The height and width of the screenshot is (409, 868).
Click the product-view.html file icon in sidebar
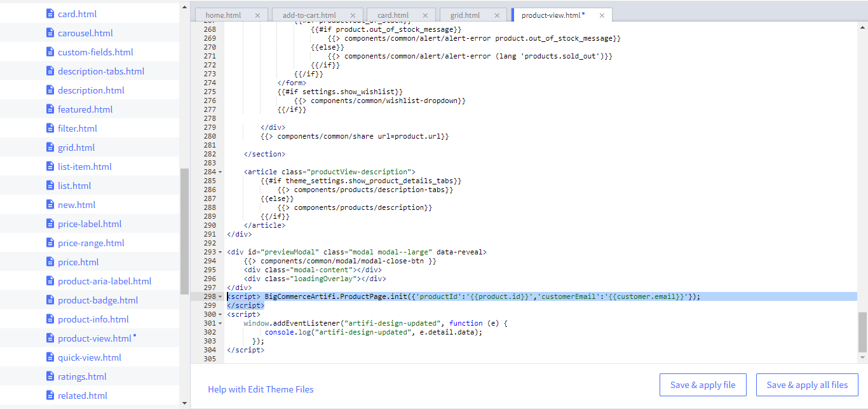[50, 338]
